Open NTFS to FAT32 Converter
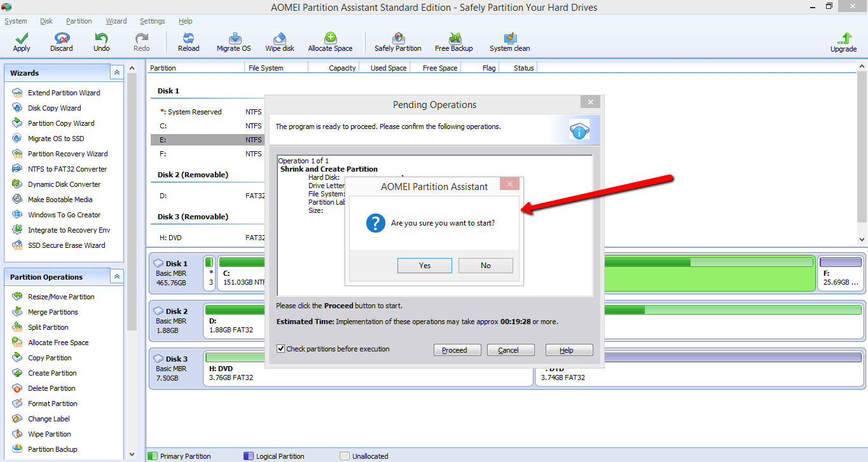The width and height of the screenshot is (868, 462). pyautogui.click(x=67, y=169)
